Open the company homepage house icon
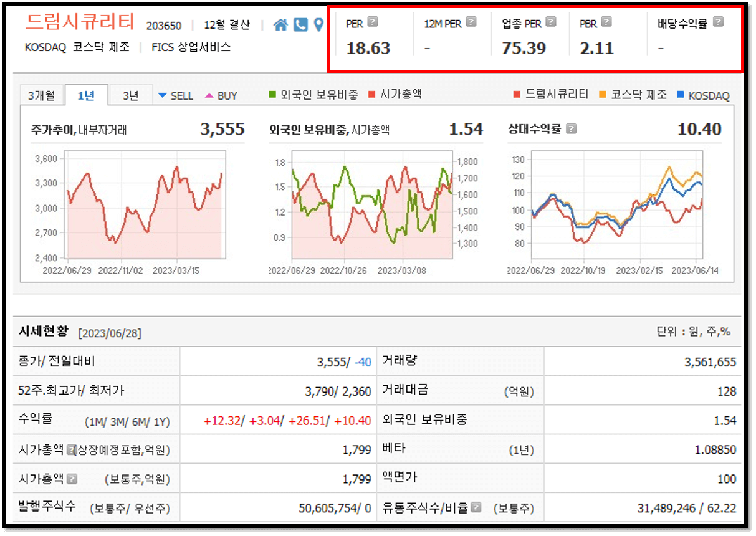This screenshot has width=756, height=536. pyautogui.click(x=281, y=25)
